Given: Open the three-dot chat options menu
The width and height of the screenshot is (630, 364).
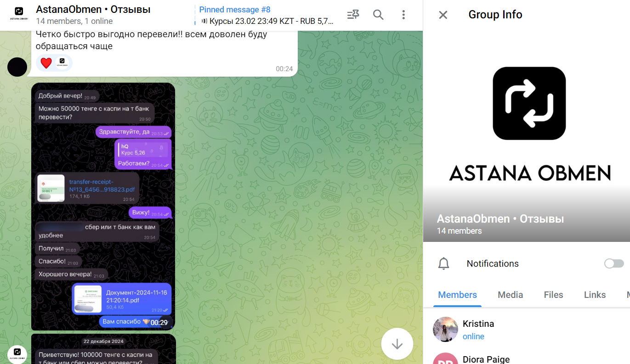Looking at the screenshot, I should 403,15.
